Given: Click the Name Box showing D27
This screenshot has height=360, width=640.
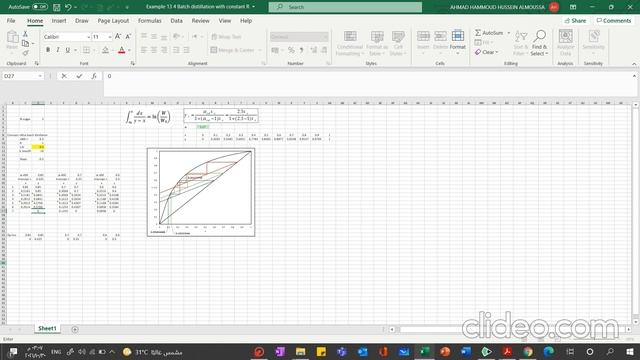Looking at the screenshot, I should click(x=22, y=76).
